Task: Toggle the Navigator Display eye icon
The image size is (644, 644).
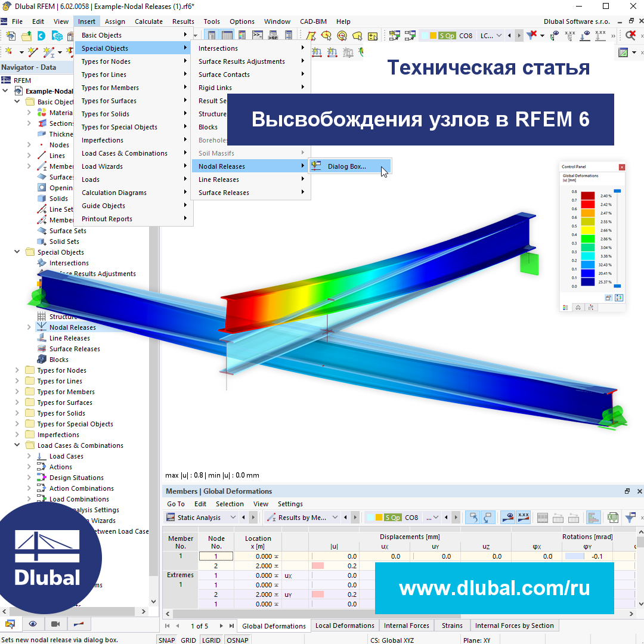Action: click(x=32, y=624)
